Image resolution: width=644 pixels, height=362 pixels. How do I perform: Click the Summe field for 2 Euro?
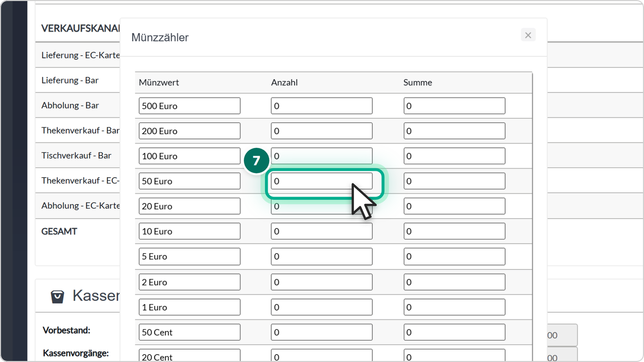coord(454,282)
